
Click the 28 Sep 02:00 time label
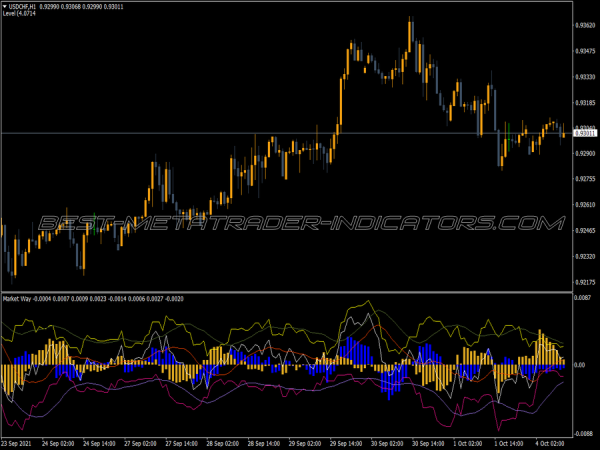click(223, 443)
